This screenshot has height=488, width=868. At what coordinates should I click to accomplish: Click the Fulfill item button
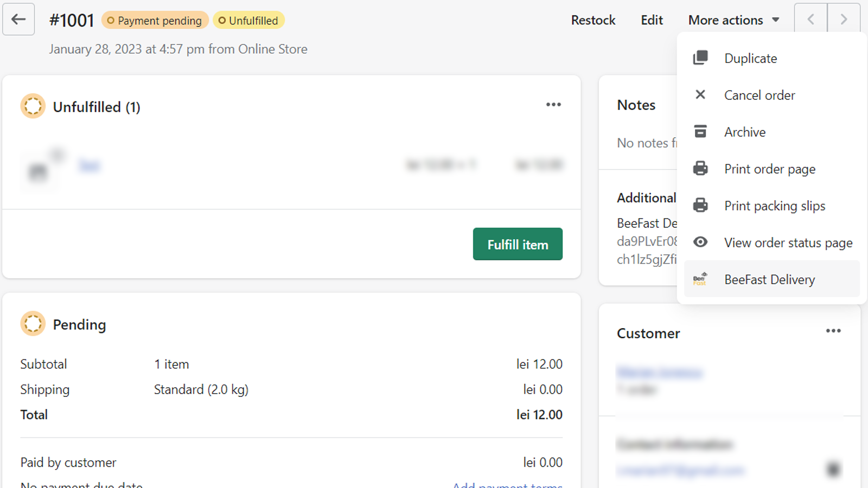coord(518,244)
